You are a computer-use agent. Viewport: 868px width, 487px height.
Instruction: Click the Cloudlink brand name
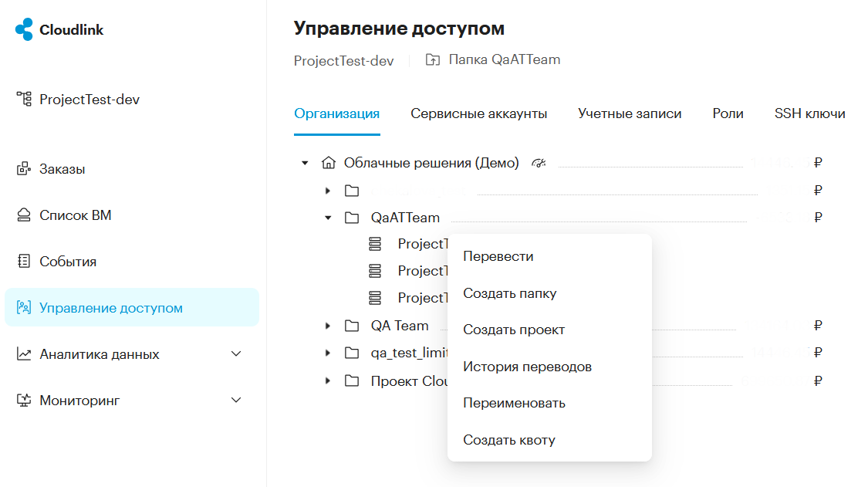pyautogui.click(x=72, y=30)
